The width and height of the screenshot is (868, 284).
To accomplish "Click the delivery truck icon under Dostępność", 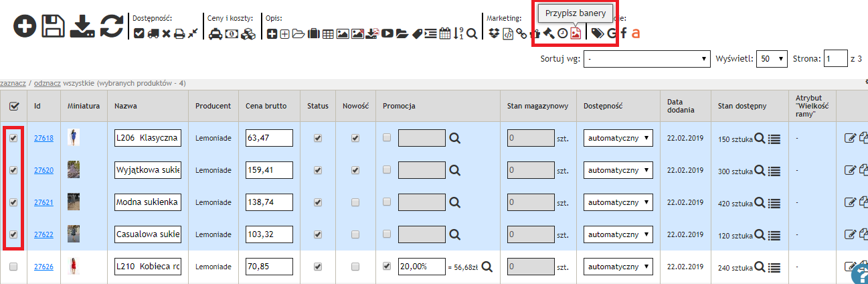I will pyautogui.click(x=153, y=33).
